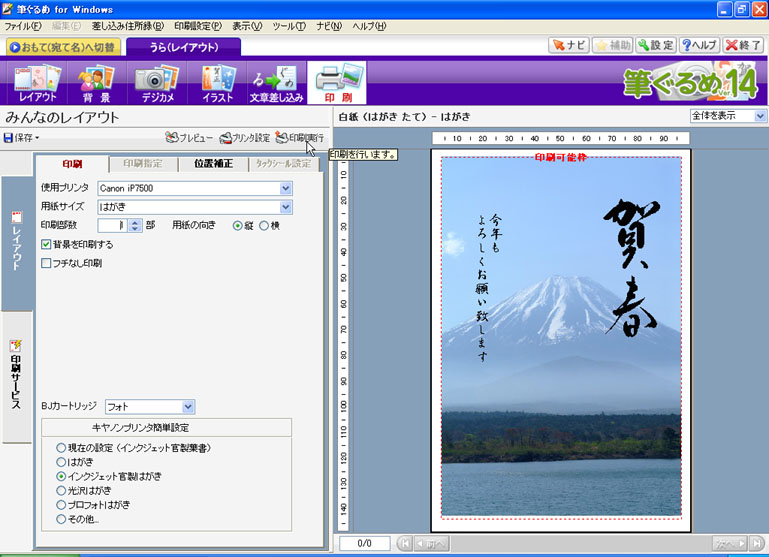This screenshot has width=769, height=557.
Task: Open the デジカメ camera icon
Action: pyautogui.click(x=156, y=83)
